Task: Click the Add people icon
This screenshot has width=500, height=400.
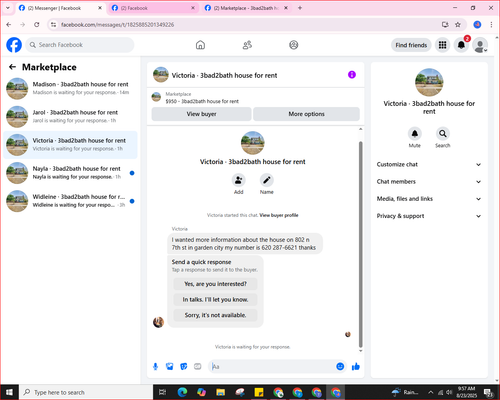Action: (x=239, y=180)
